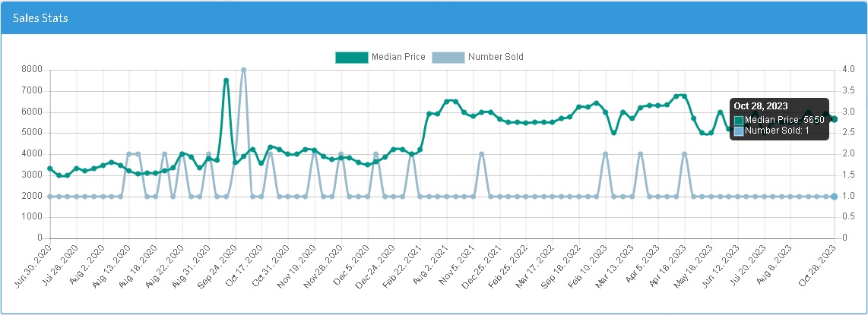
Task: Click the highlighted Oct 28, 2023 Number Sold point
Action: (834, 197)
